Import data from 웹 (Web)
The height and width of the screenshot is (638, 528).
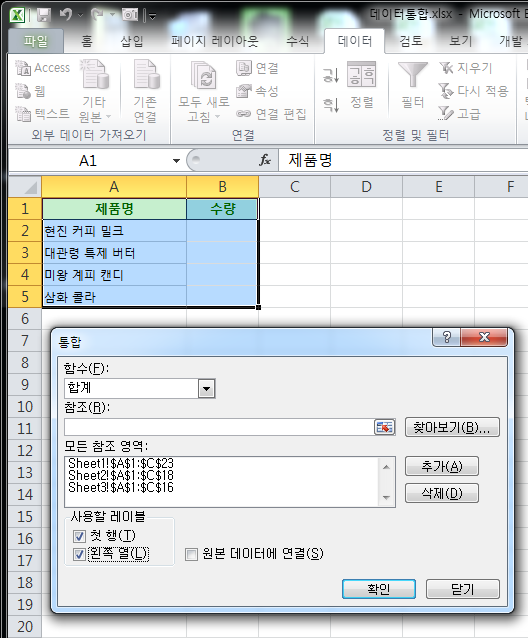click(30, 91)
